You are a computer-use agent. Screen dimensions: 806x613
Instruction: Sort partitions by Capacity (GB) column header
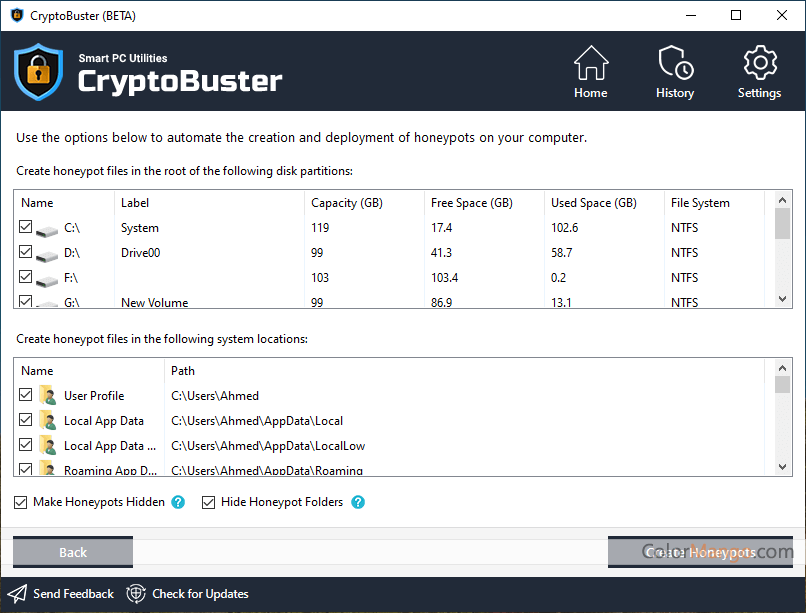(347, 203)
